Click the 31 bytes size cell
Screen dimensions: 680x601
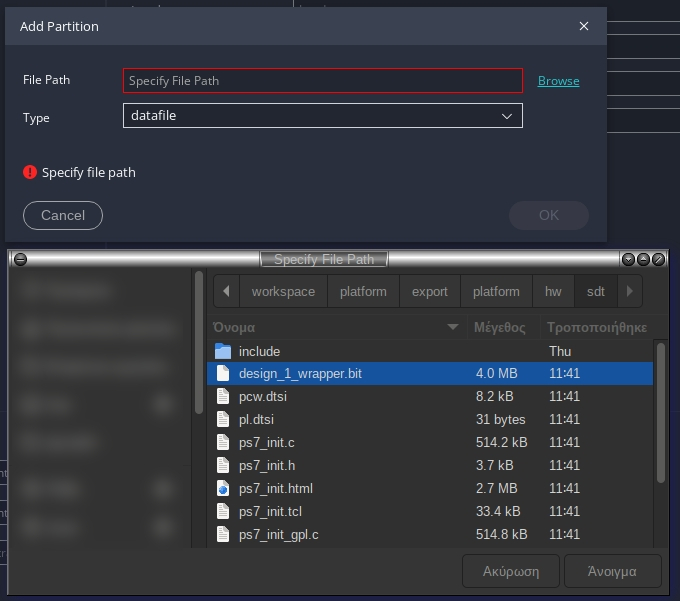500,419
